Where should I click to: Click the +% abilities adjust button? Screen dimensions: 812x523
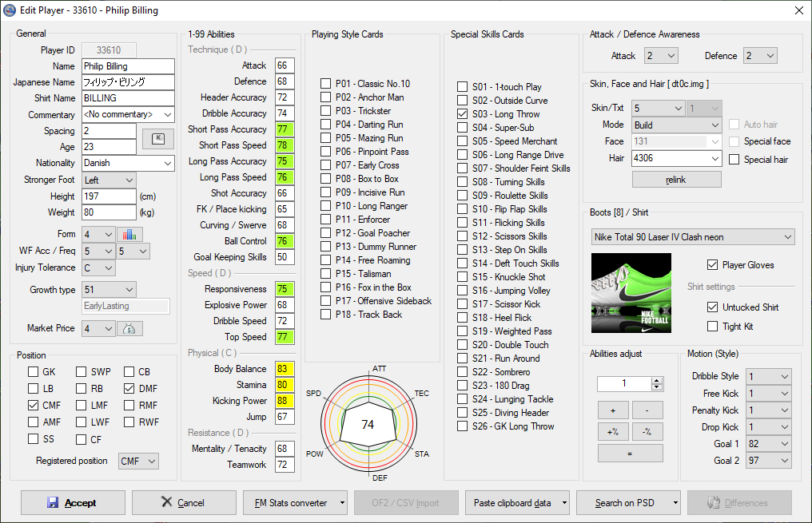(x=613, y=432)
